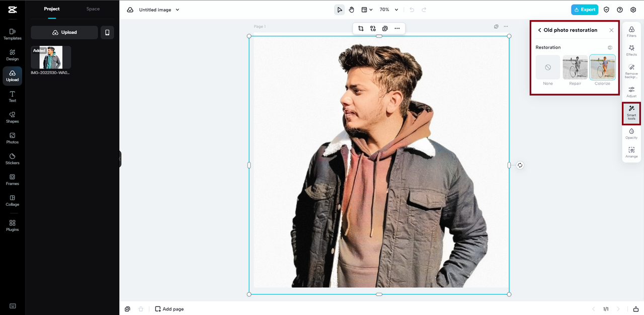The height and width of the screenshot is (315, 644).
Task: Open the Plugins sidebar section
Action: click(13, 225)
